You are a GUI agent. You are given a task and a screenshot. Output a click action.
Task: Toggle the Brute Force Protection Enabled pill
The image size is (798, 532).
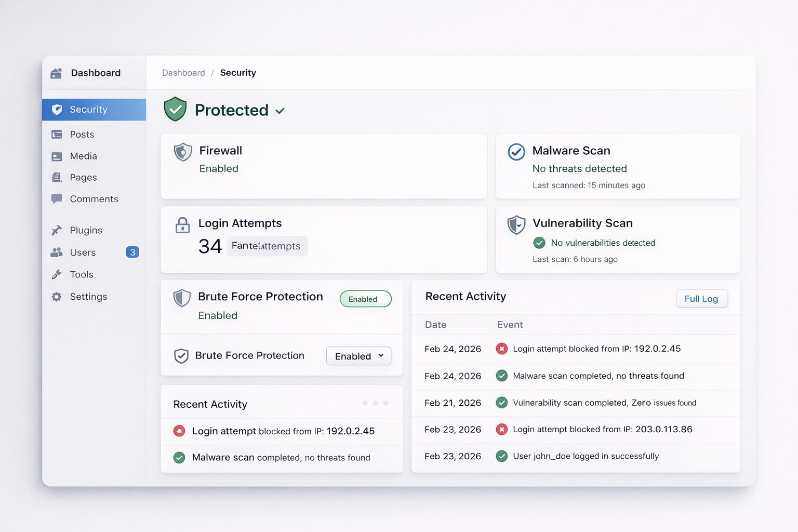365,299
